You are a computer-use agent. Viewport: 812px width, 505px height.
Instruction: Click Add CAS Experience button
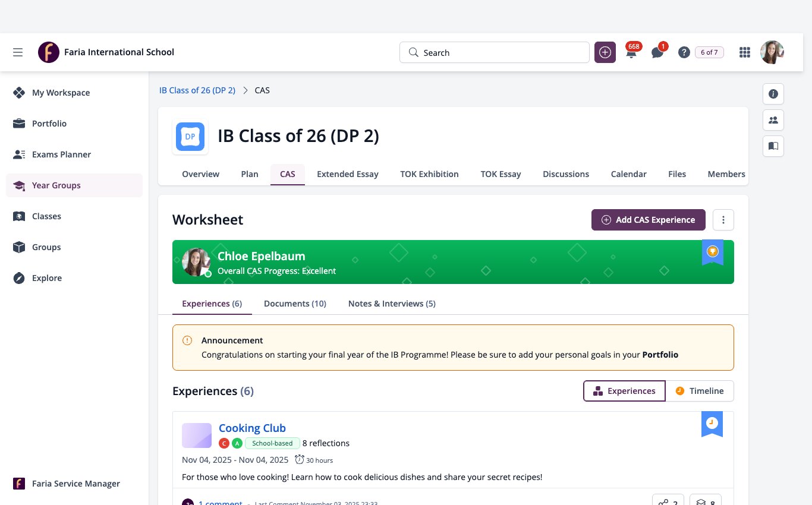pyautogui.click(x=649, y=220)
